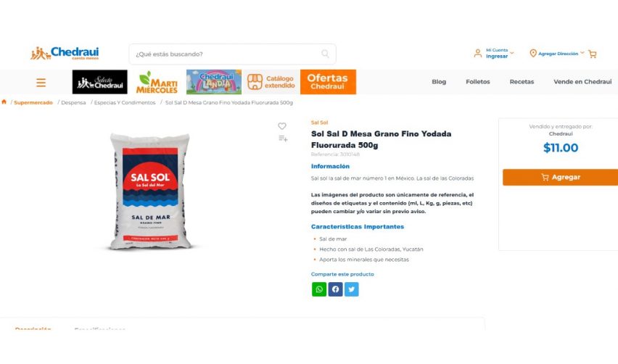The image size is (618, 364).
Task: Open the Recetas menu item
Action: (x=522, y=81)
